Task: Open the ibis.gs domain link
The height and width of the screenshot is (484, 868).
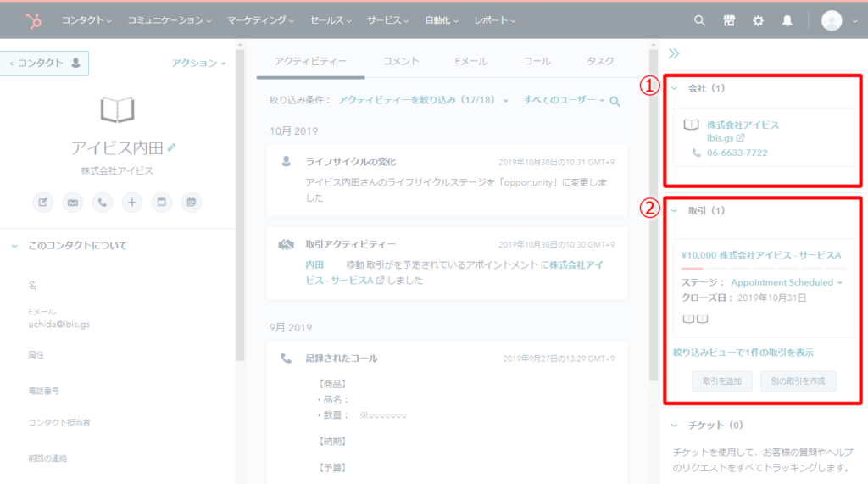Action: 720,138
